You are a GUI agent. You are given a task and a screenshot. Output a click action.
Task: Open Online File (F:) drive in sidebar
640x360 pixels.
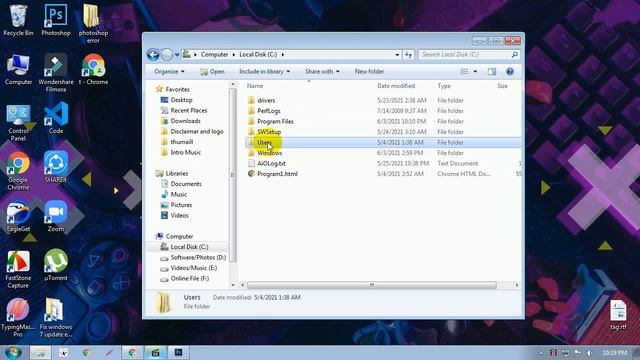(x=190, y=279)
